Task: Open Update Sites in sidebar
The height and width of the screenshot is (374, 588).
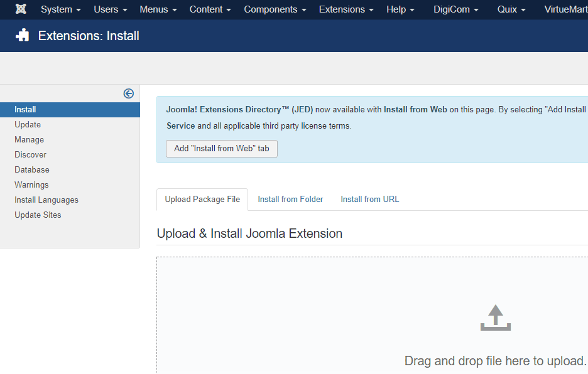Action: click(38, 215)
